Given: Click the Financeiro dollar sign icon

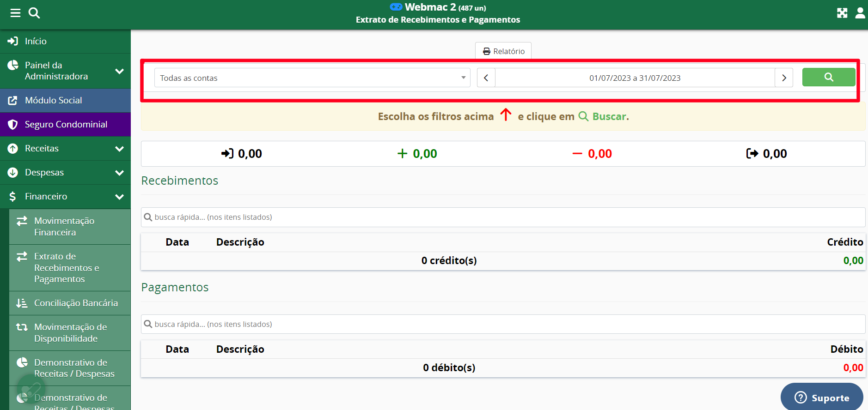Looking at the screenshot, I should [x=12, y=196].
